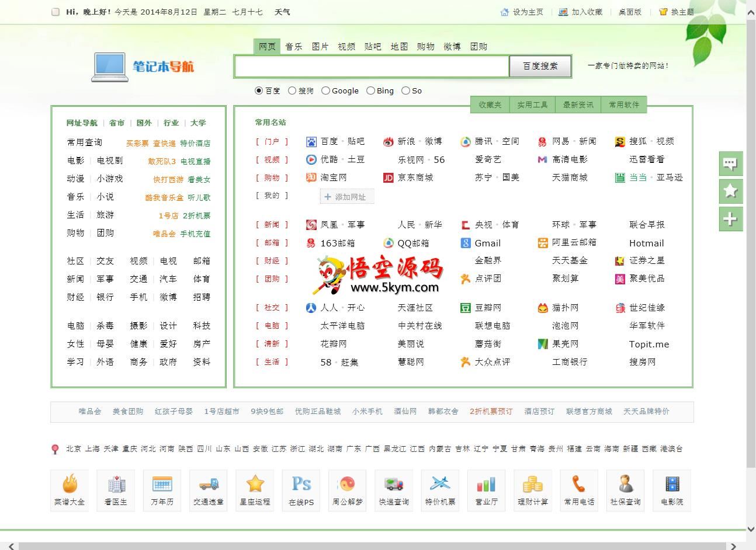Viewport: 756px width, 550px height.
Task: Open the 电影院 film icon
Action: tap(672, 483)
